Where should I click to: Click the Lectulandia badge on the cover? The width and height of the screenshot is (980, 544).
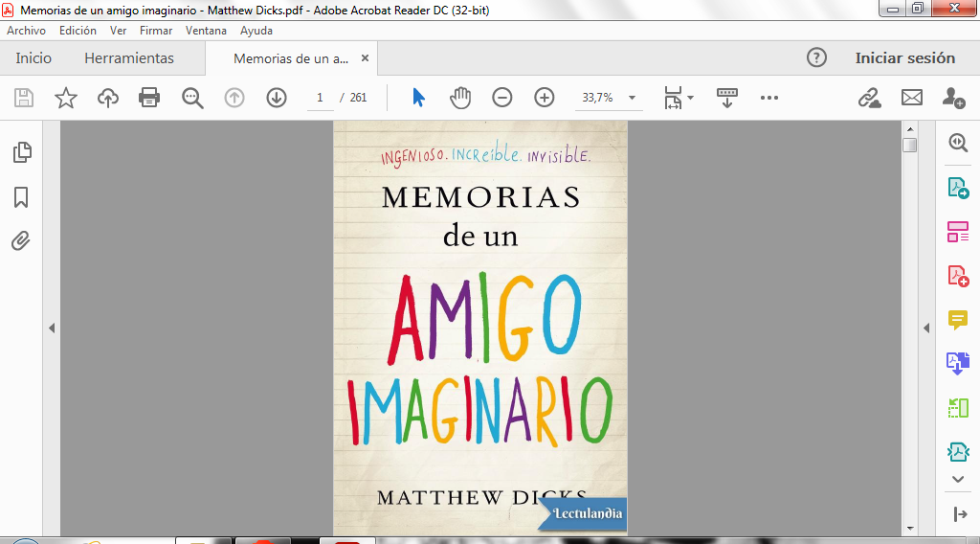click(x=582, y=513)
